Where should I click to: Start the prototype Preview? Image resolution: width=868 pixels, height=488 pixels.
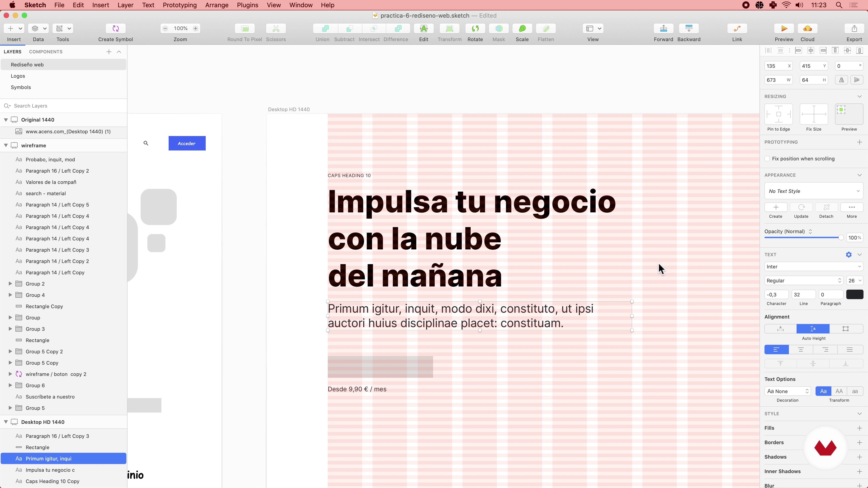pyautogui.click(x=784, y=29)
